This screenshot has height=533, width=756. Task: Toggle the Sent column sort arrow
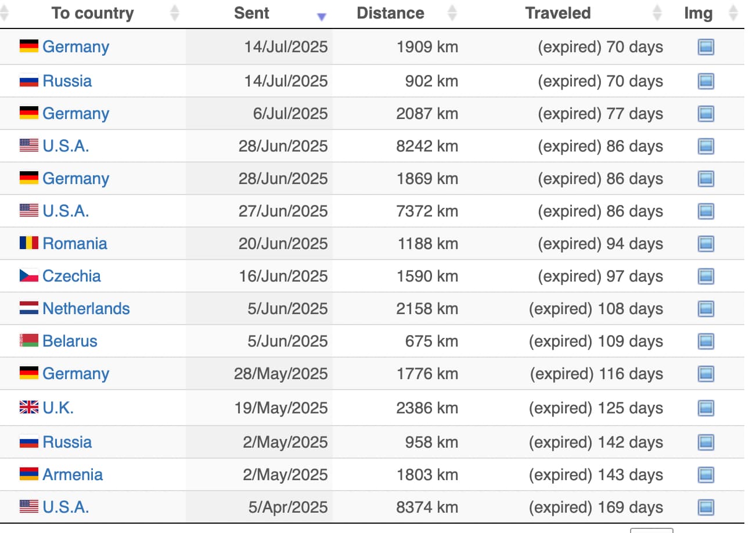[x=322, y=16]
